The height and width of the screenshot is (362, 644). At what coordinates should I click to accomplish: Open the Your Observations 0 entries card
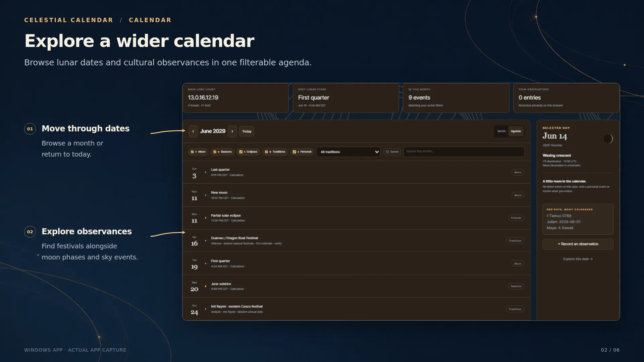[x=566, y=98]
